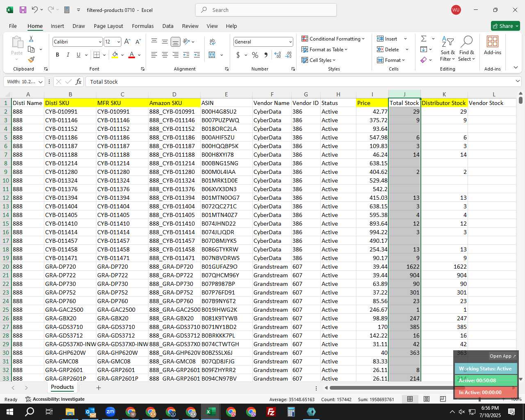Click in the Search box

coord(266,10)
